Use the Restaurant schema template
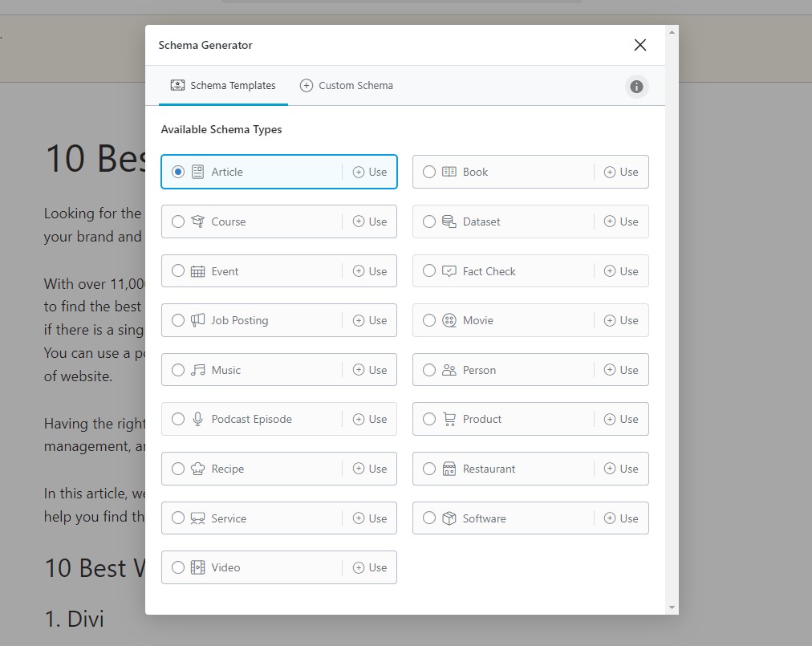The image size is (812, 646). point(621,469)
